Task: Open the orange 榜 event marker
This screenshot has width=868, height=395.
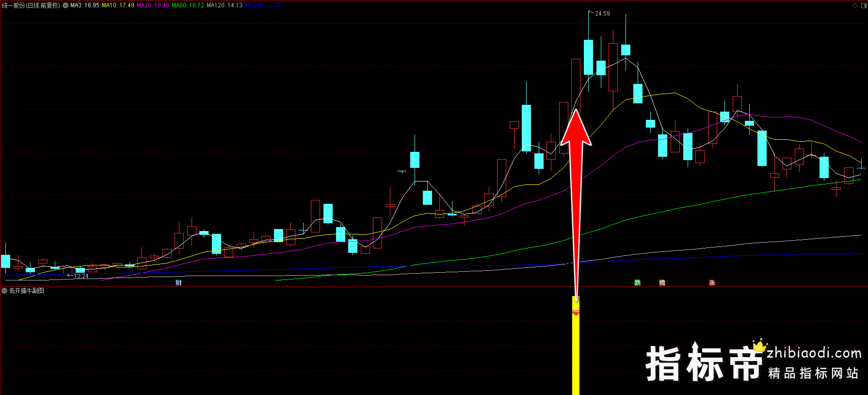Action: (662, 283)
